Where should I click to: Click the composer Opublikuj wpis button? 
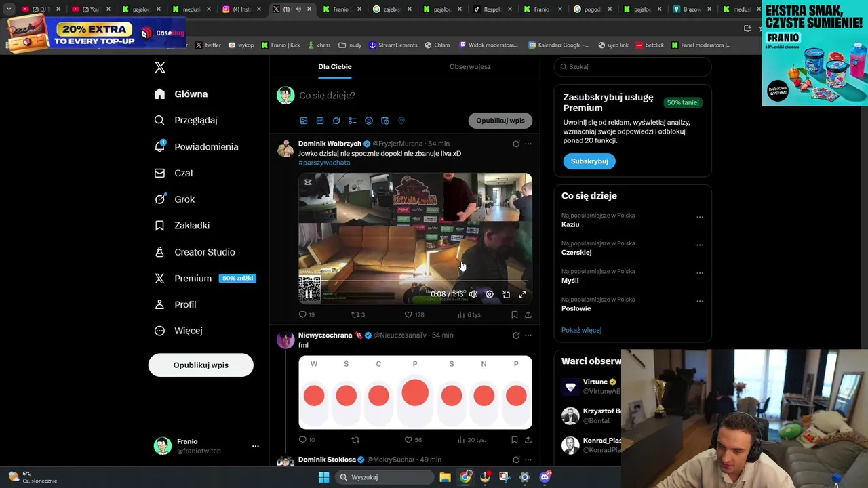pyautogui.click(x=500, y=121)
